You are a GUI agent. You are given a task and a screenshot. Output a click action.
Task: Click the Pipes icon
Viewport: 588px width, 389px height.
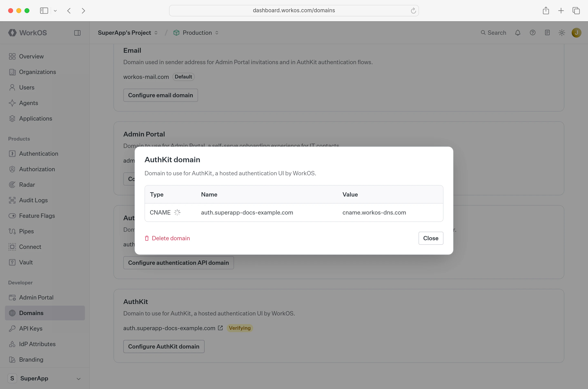coord(12,231)
